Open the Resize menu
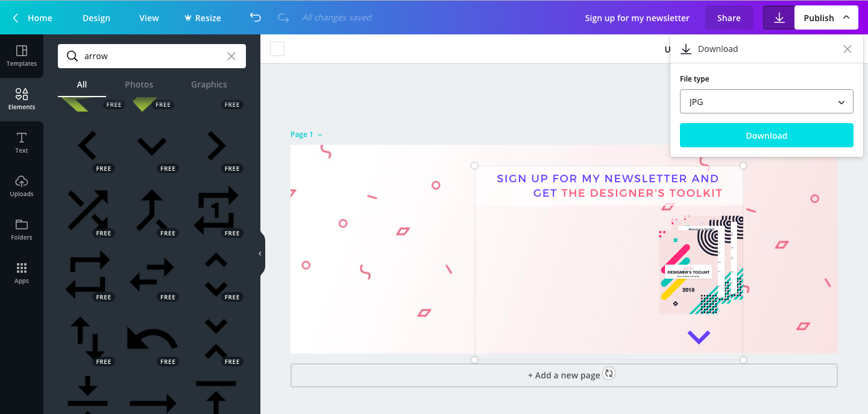Viewport: 868px width, 414px height. pyautogui.click(x=203, y=18)
